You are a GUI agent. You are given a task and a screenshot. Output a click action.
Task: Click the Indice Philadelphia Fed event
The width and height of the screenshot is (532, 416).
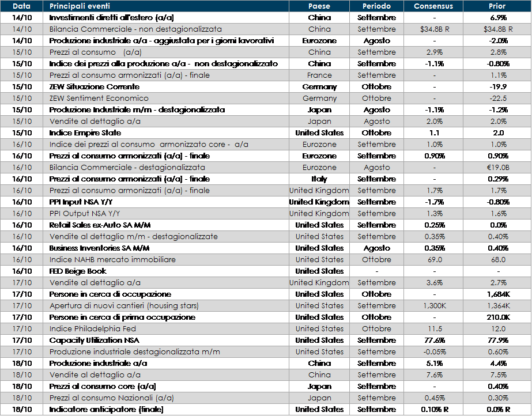coord(93,329)
